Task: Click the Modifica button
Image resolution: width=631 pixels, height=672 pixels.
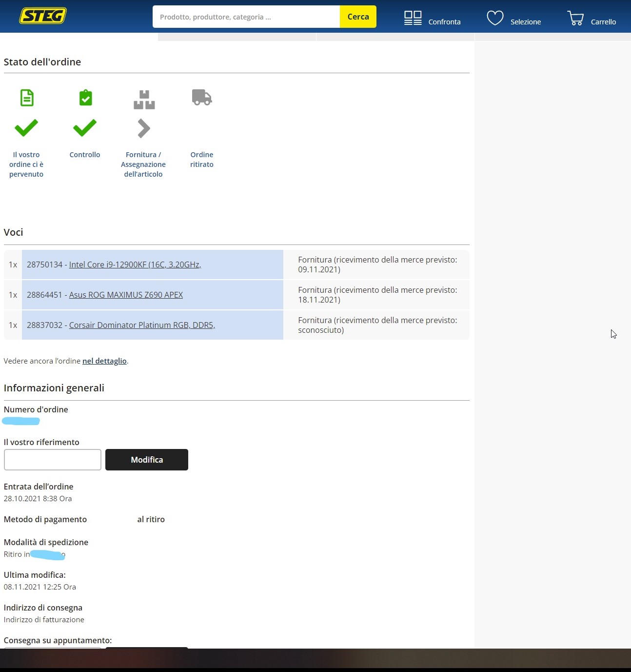Action: coord(147,460)
